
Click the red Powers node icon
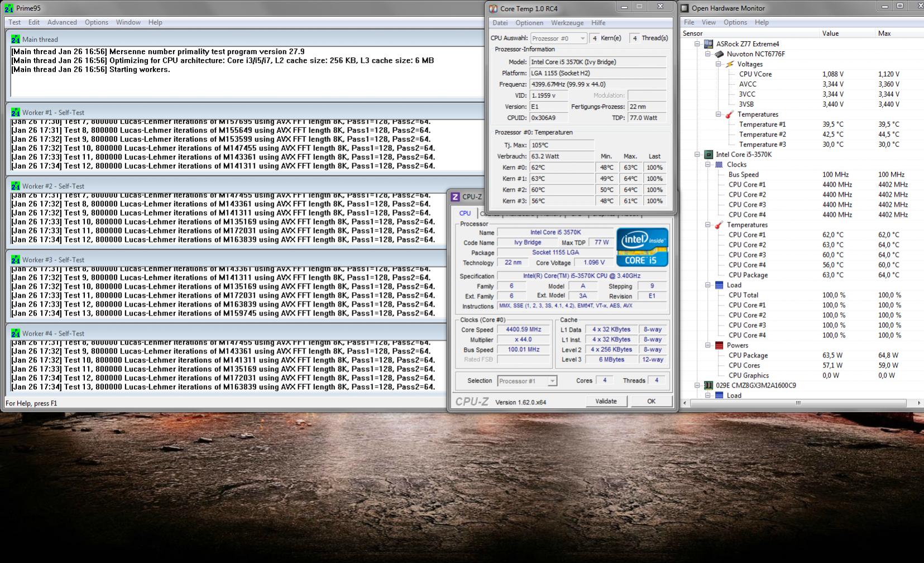tap(719, 346)
